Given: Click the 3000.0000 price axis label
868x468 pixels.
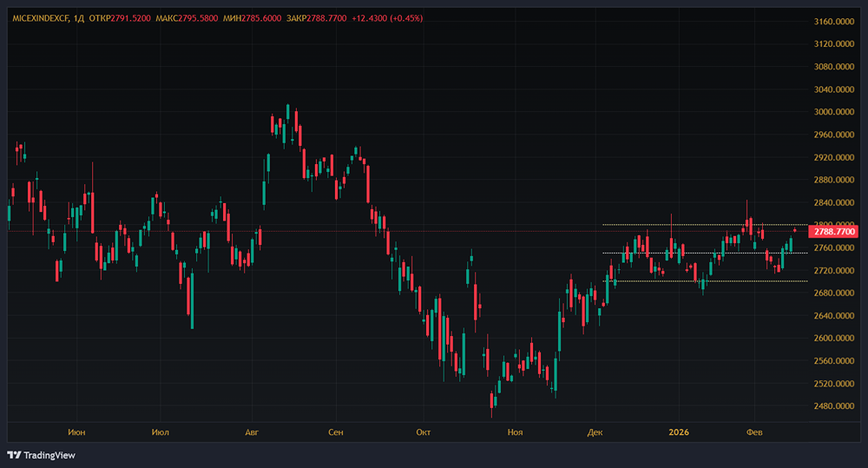Looking at the screenshot, I should 835,112.
